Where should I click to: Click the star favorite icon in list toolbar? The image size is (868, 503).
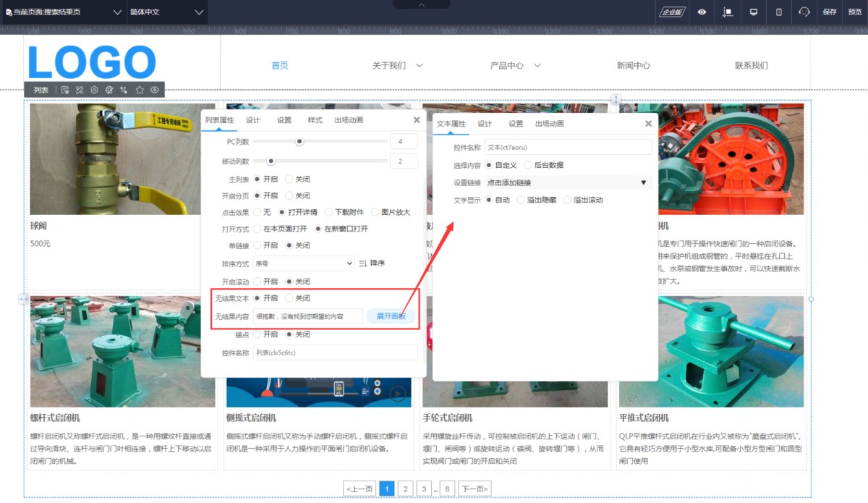(140, 90)
